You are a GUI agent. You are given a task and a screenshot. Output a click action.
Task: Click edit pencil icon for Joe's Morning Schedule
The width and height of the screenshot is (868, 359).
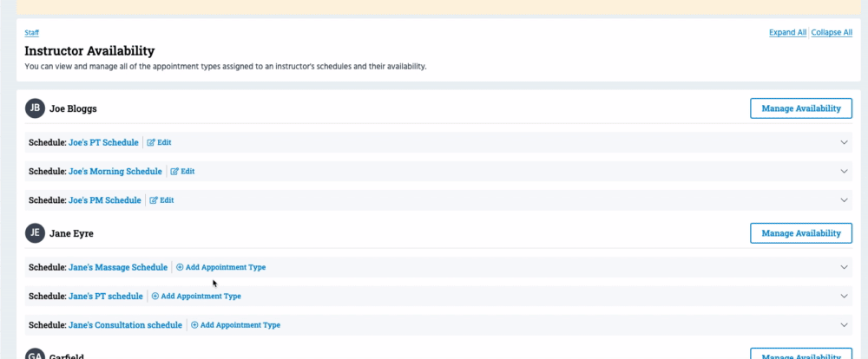click(174, 172)
